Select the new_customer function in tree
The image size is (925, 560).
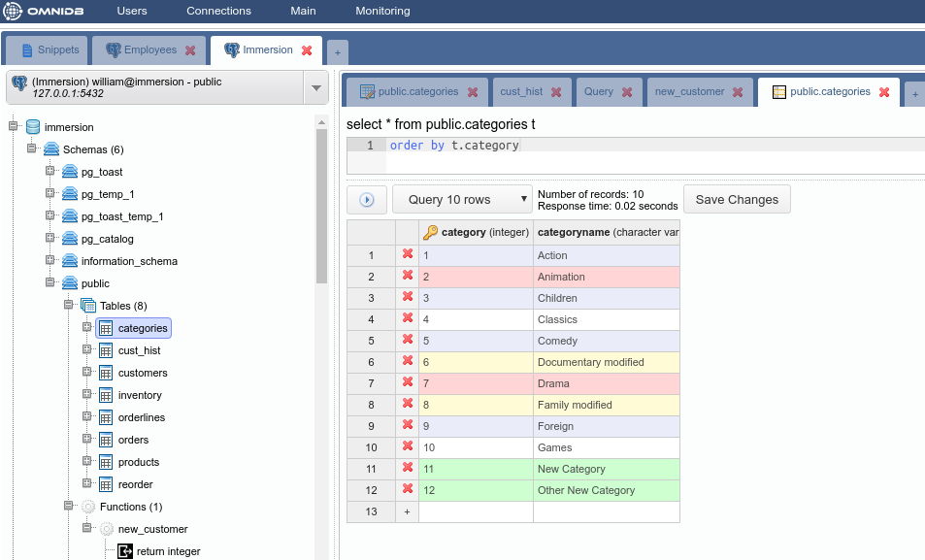(152, 529)
